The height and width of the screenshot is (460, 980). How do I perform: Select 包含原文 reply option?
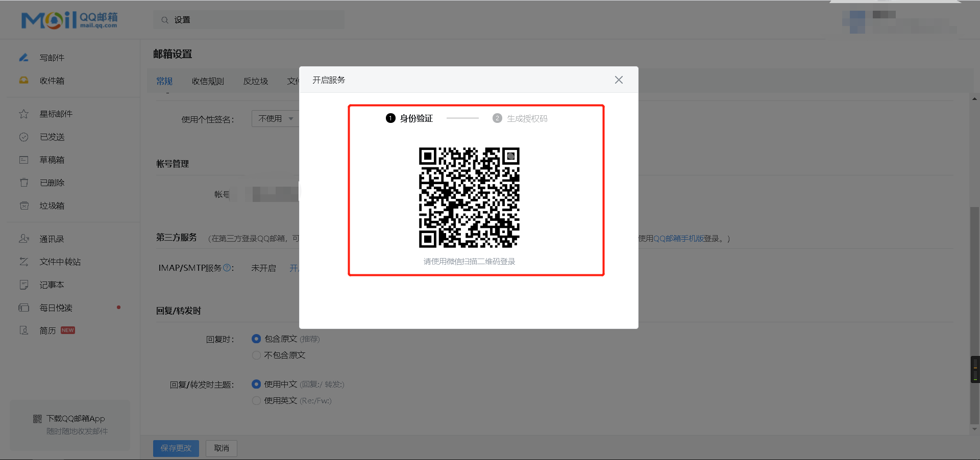(256, 339)
